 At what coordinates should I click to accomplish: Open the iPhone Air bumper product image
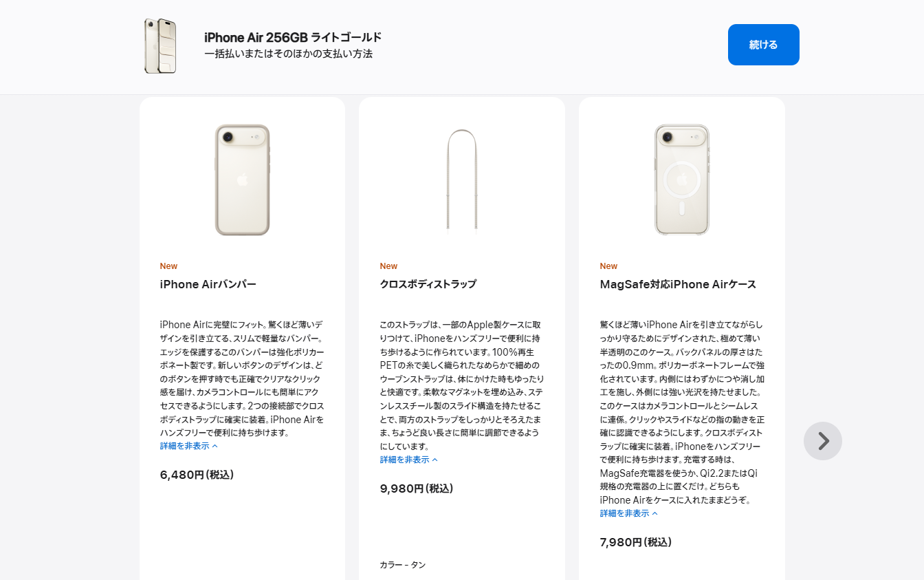coord(242,180)
